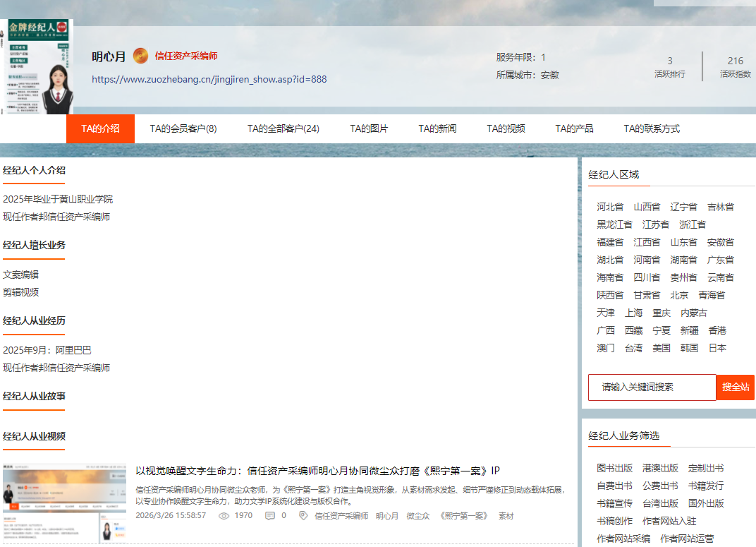The width and height of the screenshot is (756, 547).
Task: Open the 以视觉唤醒文字生命力 article title
Action: tap(317, 471)
